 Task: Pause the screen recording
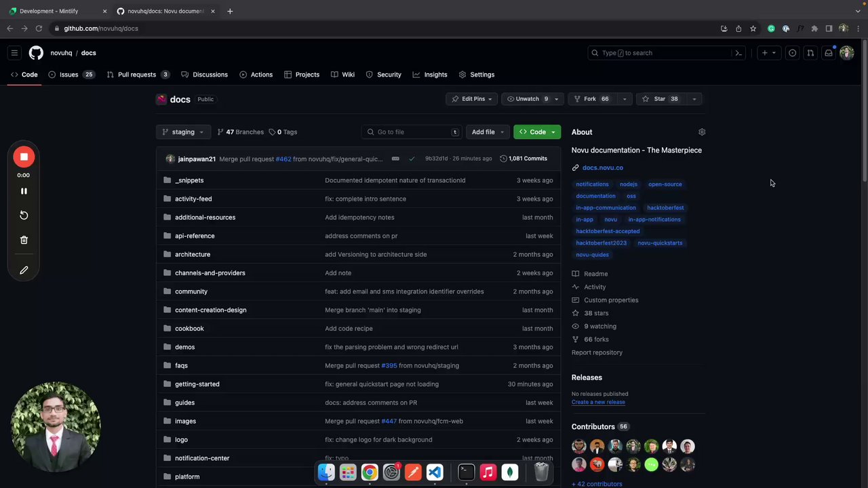pos(24,191)
